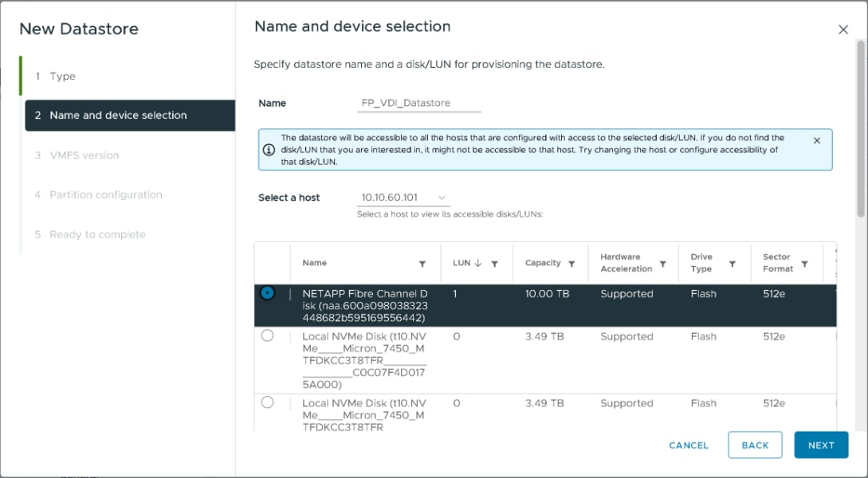
Task: Click the 10.00 TB capacity cell
Action: coord(547,294)
